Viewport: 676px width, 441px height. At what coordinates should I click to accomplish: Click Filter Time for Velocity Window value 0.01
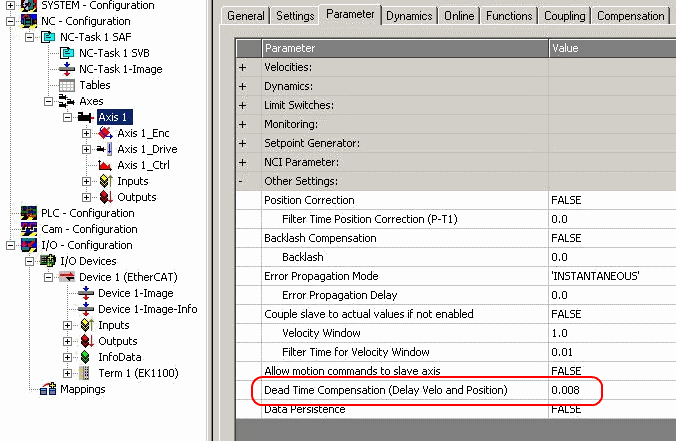(x=562, y=352)
